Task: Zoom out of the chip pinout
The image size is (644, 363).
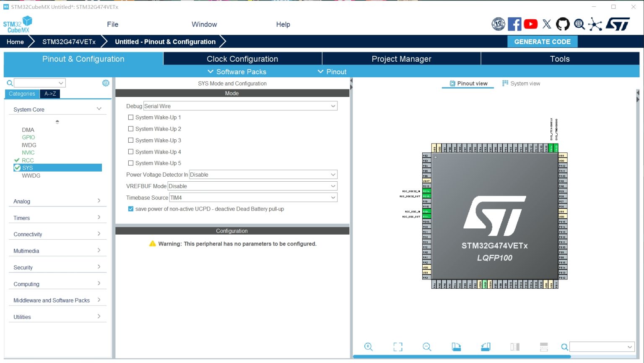Action: tap(427, 347)
